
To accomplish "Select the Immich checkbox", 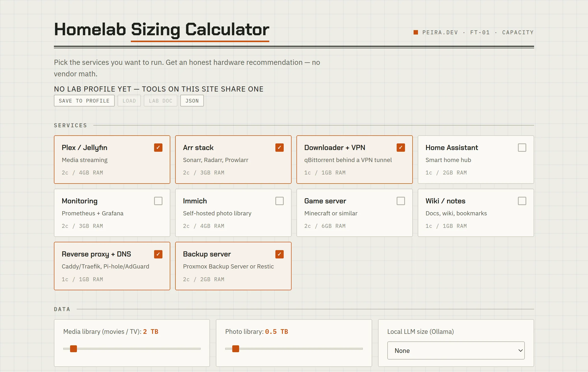I will tap(280, 201).
